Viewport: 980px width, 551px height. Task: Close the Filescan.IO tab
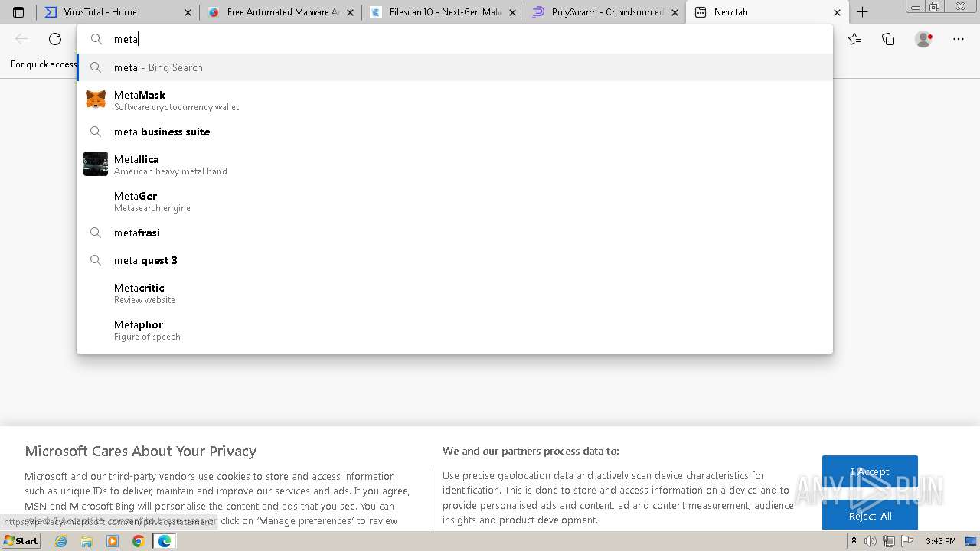pos(513,12)
